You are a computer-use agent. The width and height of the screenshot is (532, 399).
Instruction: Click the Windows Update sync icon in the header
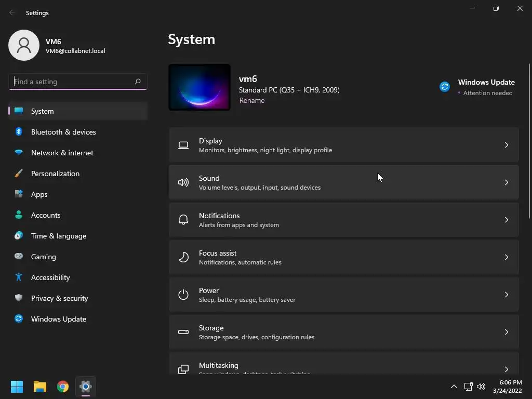click(445, 87)
